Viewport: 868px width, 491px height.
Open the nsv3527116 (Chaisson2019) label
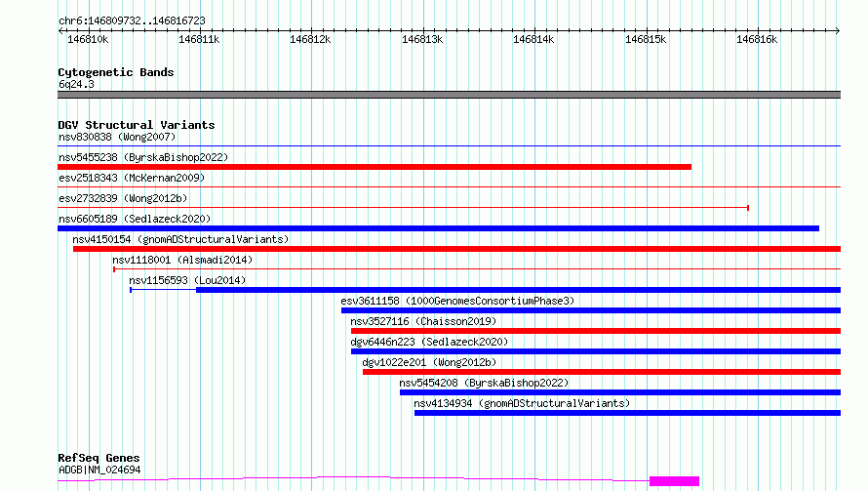[x=423, y=321]
